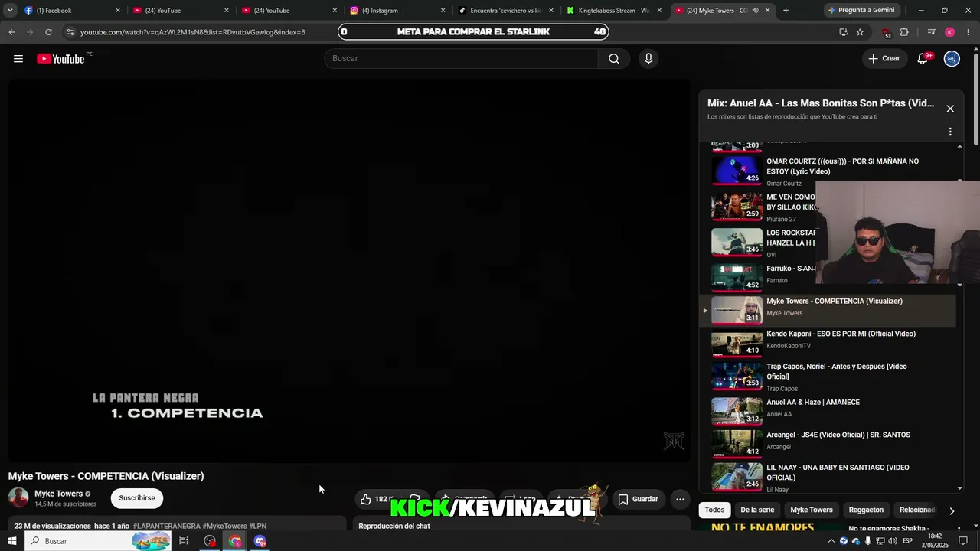Viewport: 980px width, 551px height.
Task: Open the Crear create menu
Action: 884,59
